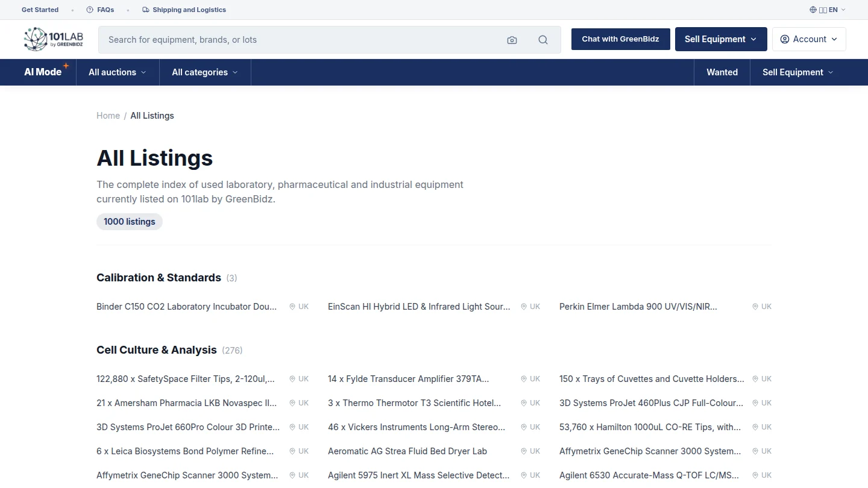Expand the All auctions menu
This screenshot has width=868, height=488.
(x=118, y=72)
